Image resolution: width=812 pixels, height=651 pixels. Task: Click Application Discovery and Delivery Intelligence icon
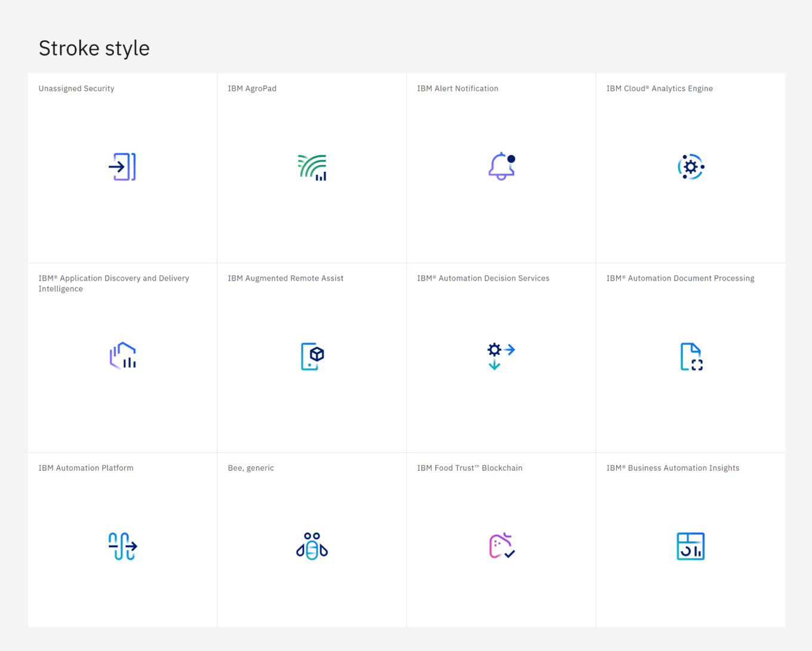point(122,356)
